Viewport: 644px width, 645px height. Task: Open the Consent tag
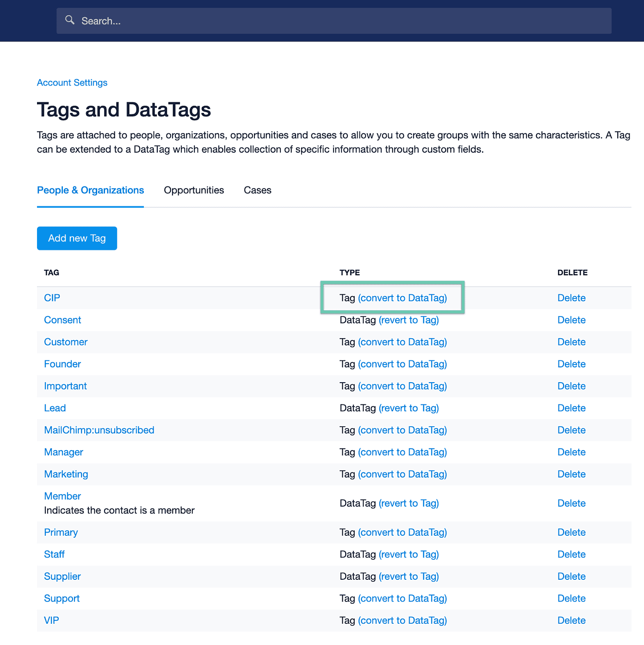pyautogui.click(x=62, y=320)
